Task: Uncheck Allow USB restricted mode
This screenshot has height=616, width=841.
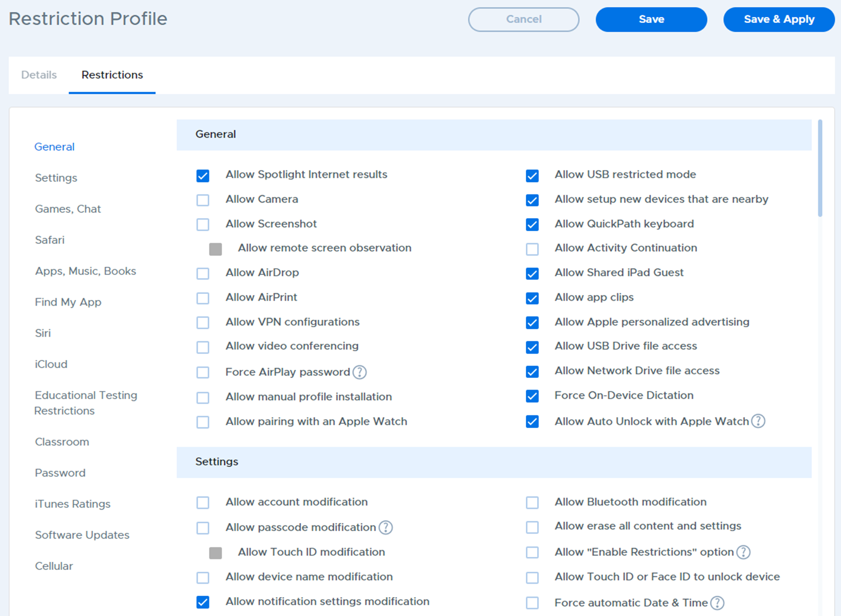Action: [x=532, y=175]
